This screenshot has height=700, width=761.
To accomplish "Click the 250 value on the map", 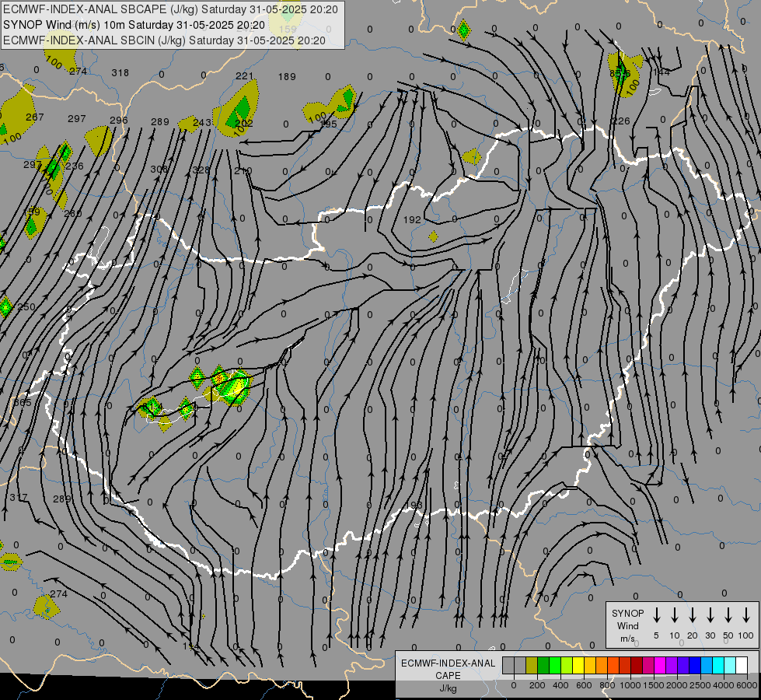I will click(x=26, y=307).
